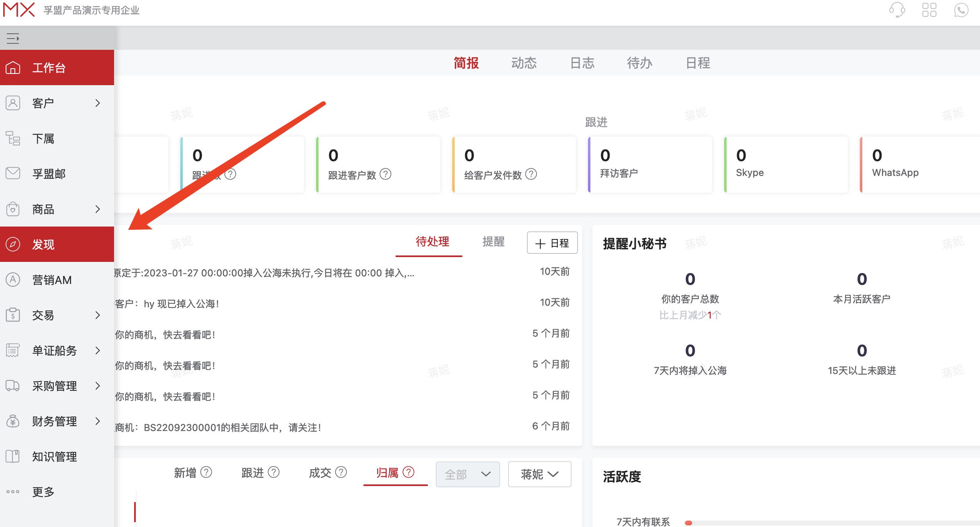Switch to the 动态 tab
Screen dimensions: 980x527
[x=525, y=63]
